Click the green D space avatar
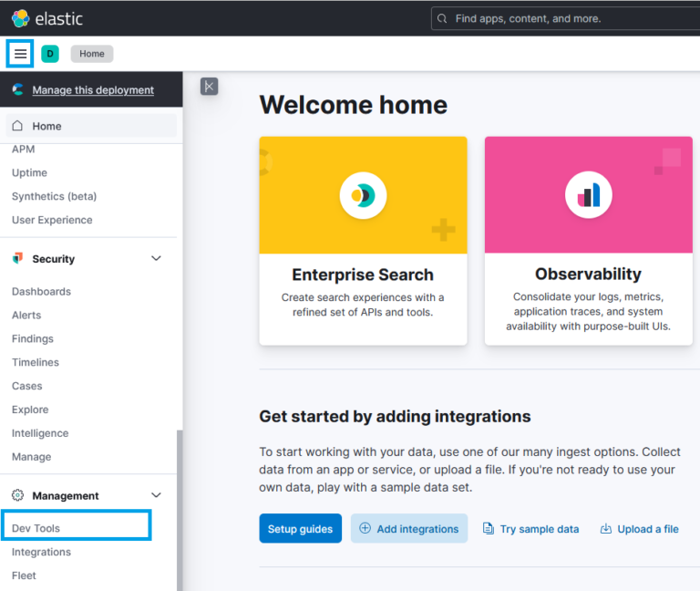700x591 pixels. click(50, 54)
